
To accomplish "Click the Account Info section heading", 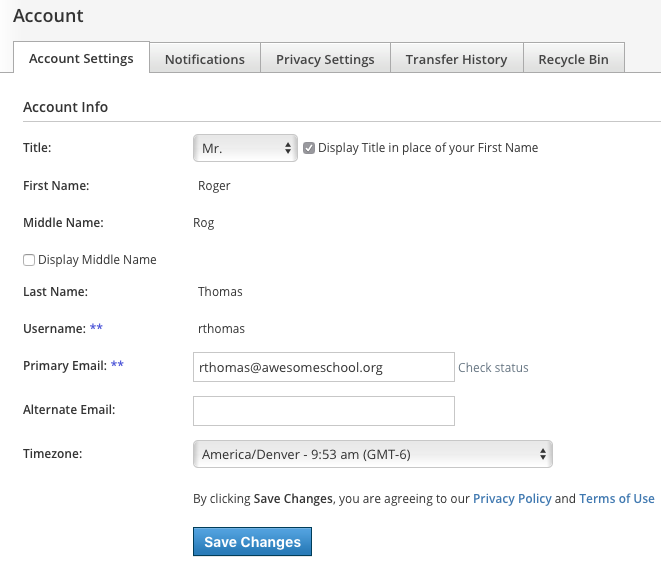I will [x=66, y=107].
